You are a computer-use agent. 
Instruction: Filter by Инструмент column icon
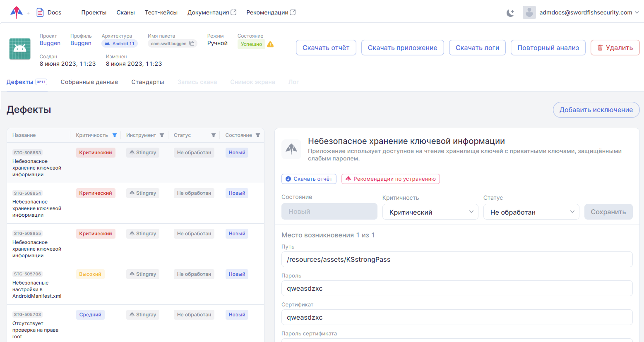pyautogui.click(x=162, y=135)
